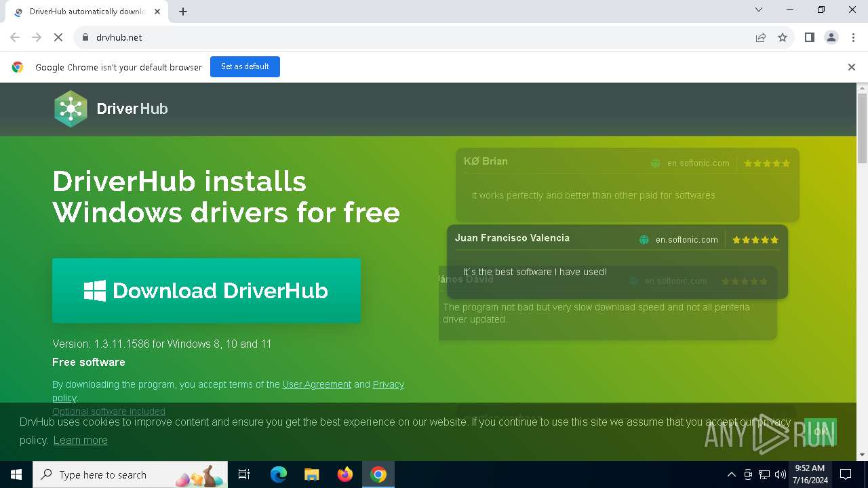Click en.softonic.com on KØ Brian review
Image resolution: width=868 pixels, height=488 pixels.
point(698,163)
